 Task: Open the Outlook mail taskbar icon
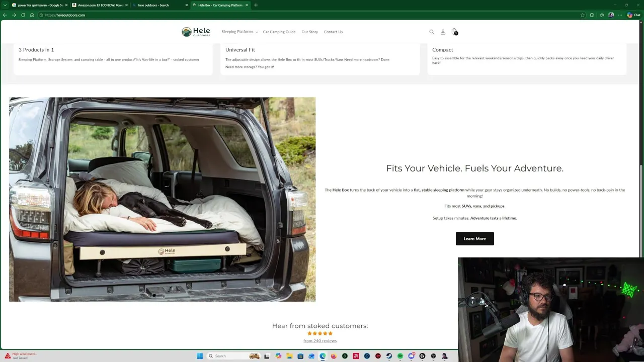[x=311, y=356]
